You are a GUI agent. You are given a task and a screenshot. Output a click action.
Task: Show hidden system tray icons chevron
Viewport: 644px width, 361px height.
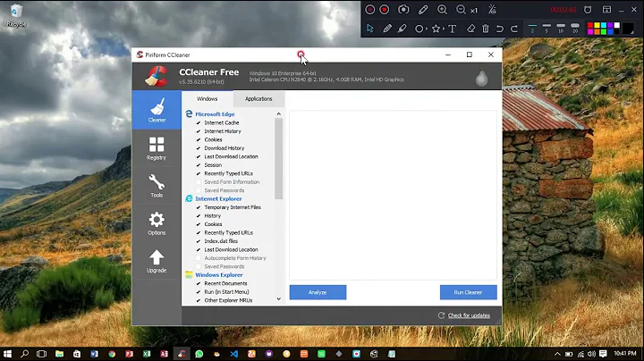[557, 354]
